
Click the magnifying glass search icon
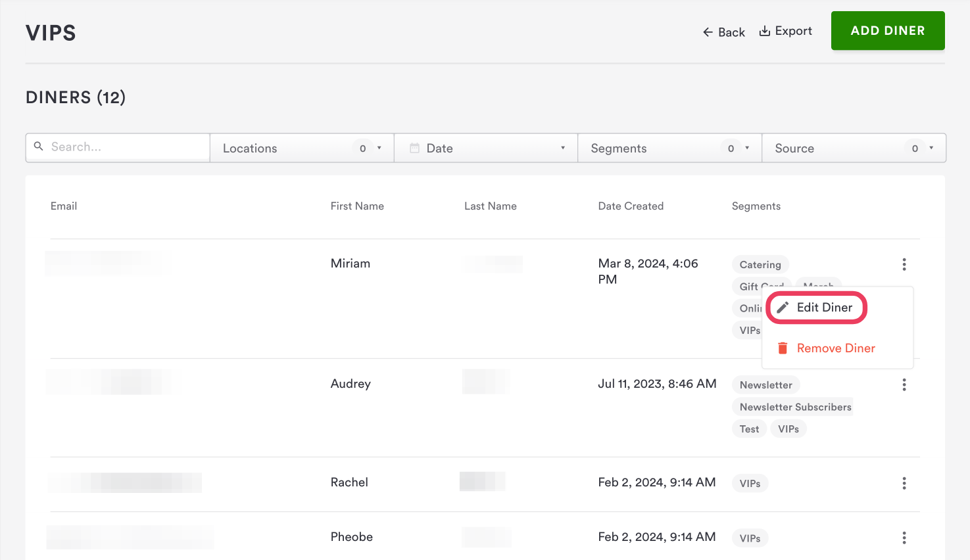(39, 147)
